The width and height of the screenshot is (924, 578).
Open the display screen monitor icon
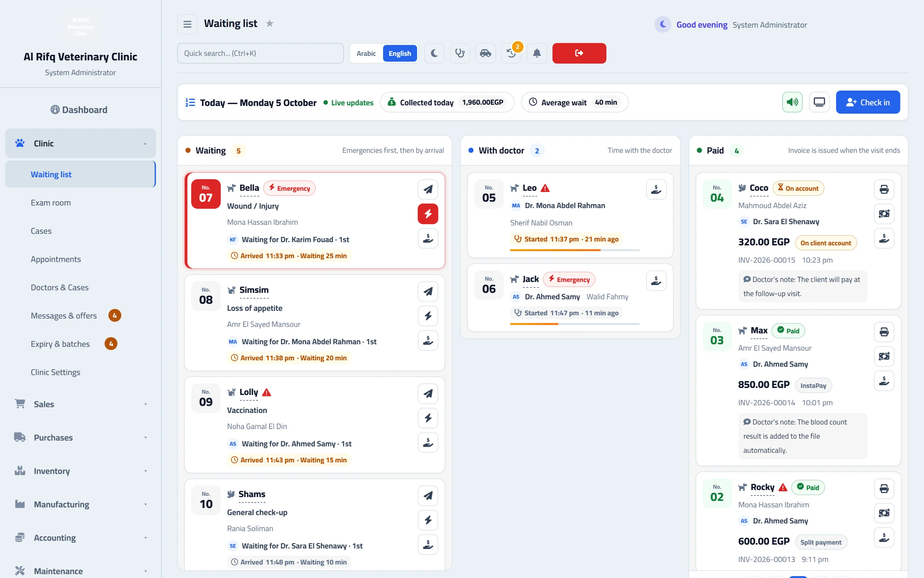point(819,102)
